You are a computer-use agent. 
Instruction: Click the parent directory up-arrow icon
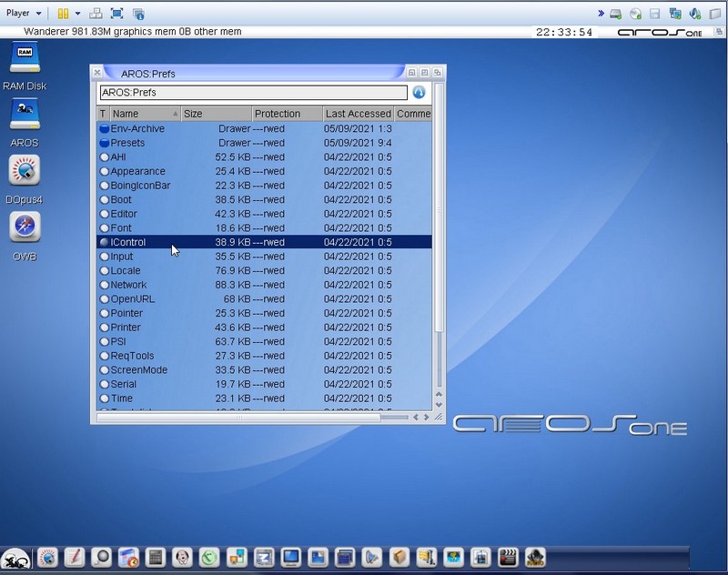point(419,93)
